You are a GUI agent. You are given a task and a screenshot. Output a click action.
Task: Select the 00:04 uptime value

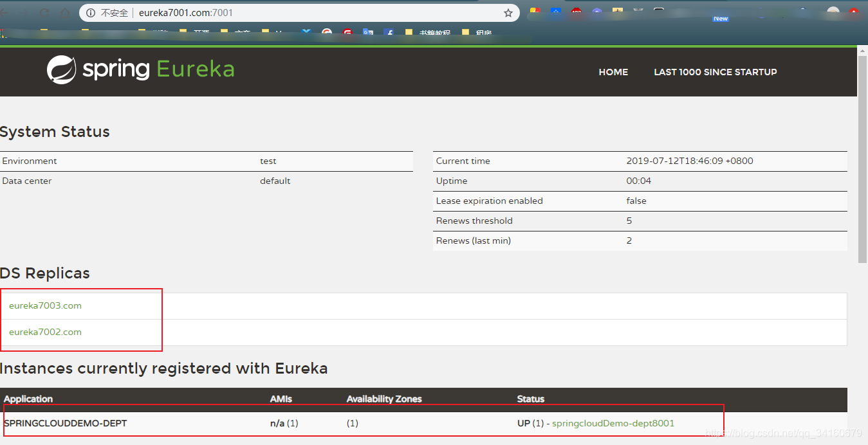(639, 181)
